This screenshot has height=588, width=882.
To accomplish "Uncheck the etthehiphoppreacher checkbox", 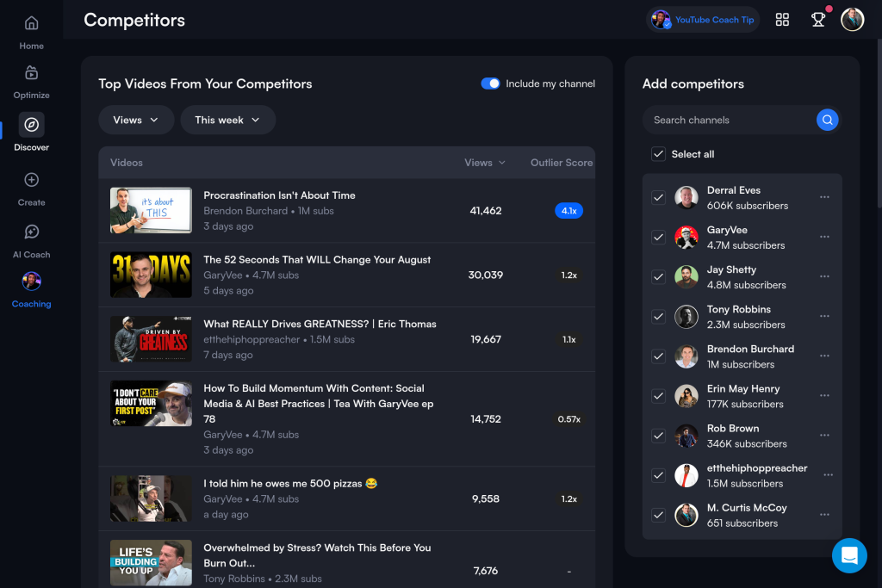I will coord(658,475).
